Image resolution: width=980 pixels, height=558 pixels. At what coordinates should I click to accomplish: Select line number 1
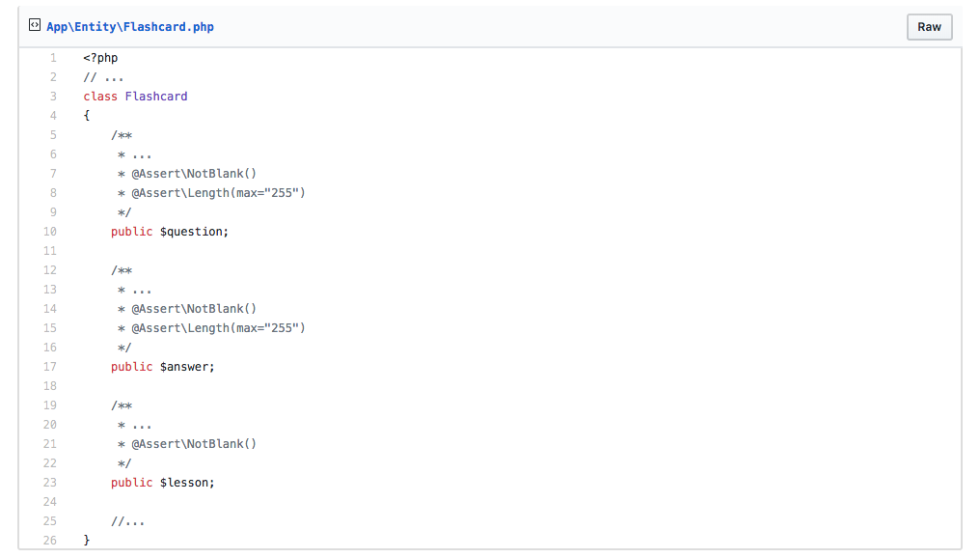click(53, 58)
